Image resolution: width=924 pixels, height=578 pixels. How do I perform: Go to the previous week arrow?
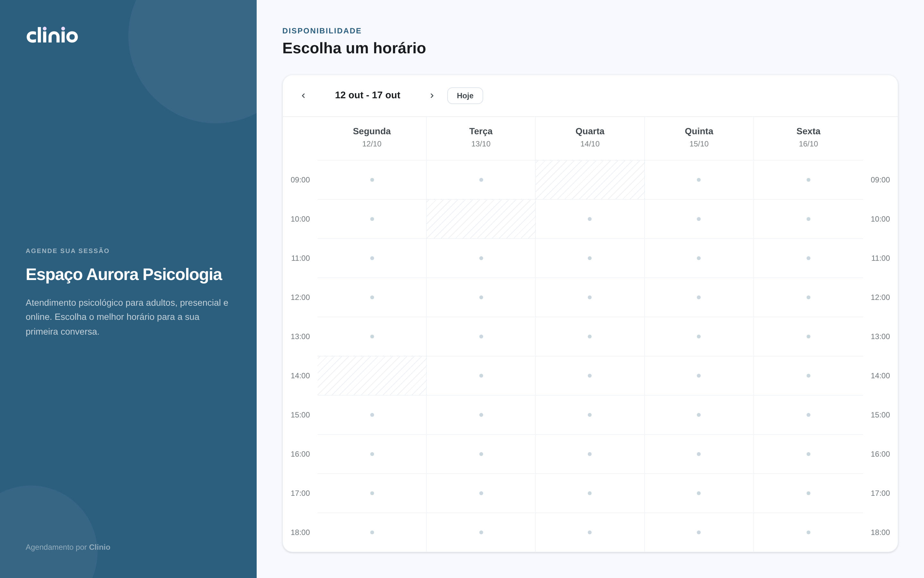pos(303,96)
